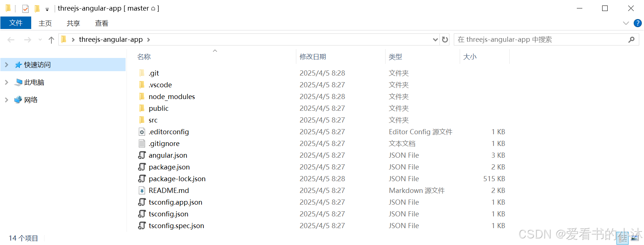Screen dimensions: 644x245
Task: Click chevron after threejs-angular-app breadcrumb
Action: coord(148,40)
